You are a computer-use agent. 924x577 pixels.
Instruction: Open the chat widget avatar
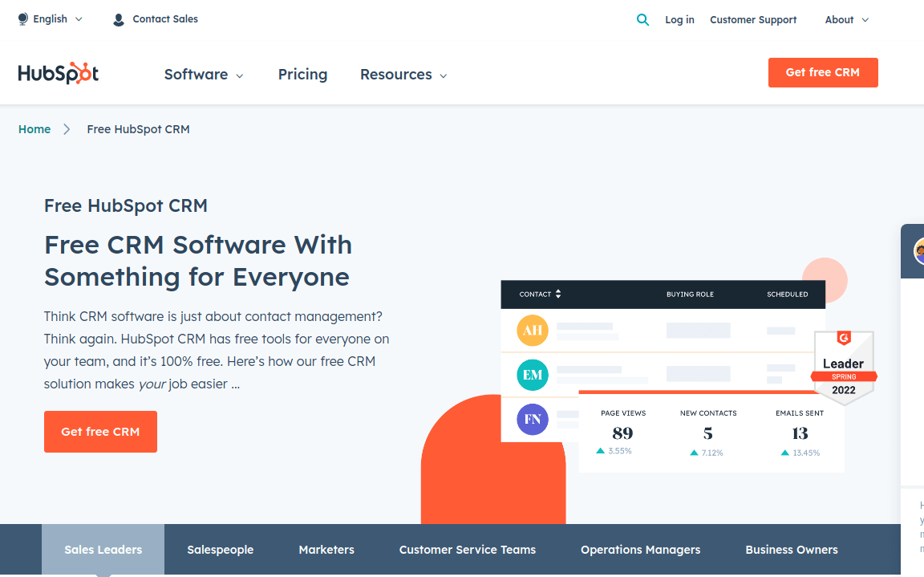(x=918, y=250)
